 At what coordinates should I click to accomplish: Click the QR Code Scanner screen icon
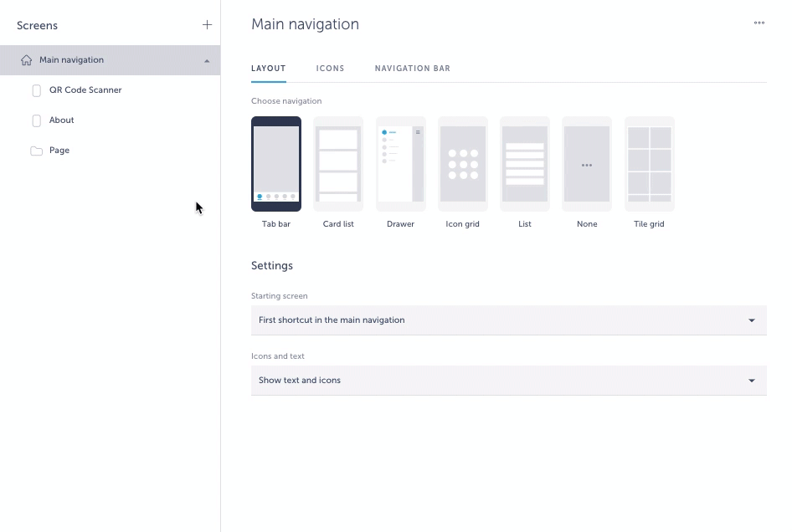[36, 90]
